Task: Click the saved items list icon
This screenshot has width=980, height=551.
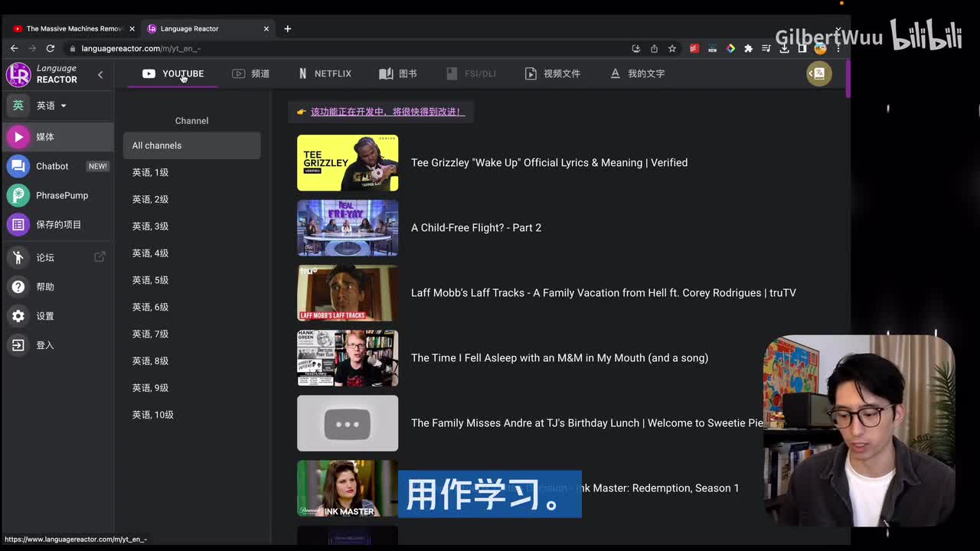Action: 18,224
